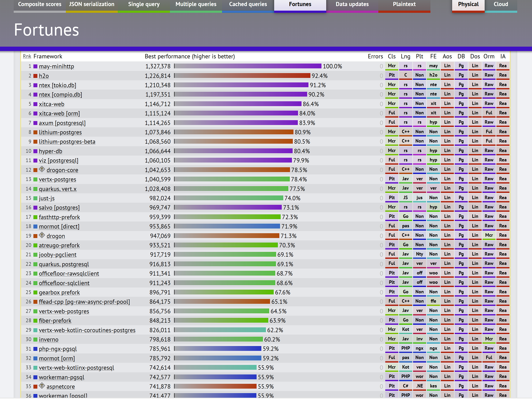The width and height of the screenshot is (532, 399).
Task: Open officefloor-rawsqlclient link
Action: [69, 274]
